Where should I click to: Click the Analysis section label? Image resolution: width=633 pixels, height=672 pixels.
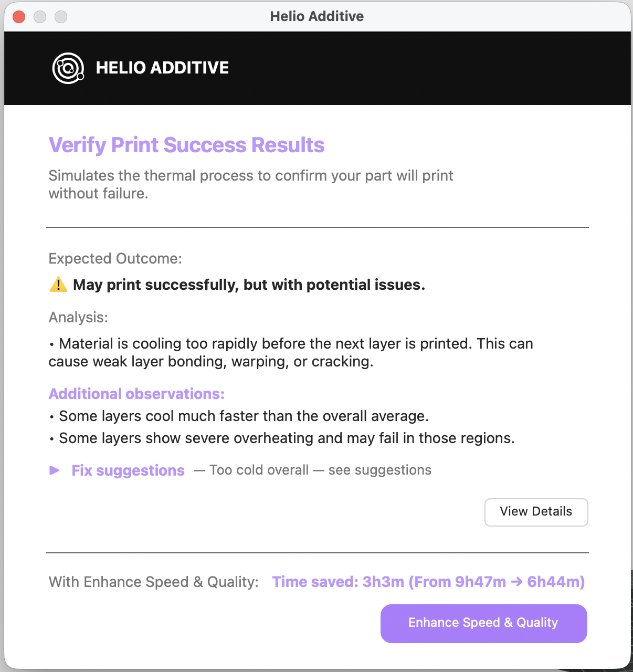78,317
